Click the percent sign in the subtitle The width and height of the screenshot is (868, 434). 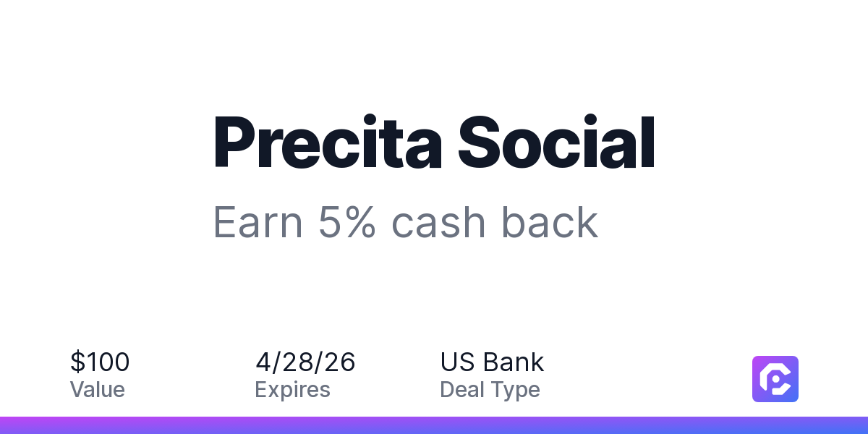point(359,222)
